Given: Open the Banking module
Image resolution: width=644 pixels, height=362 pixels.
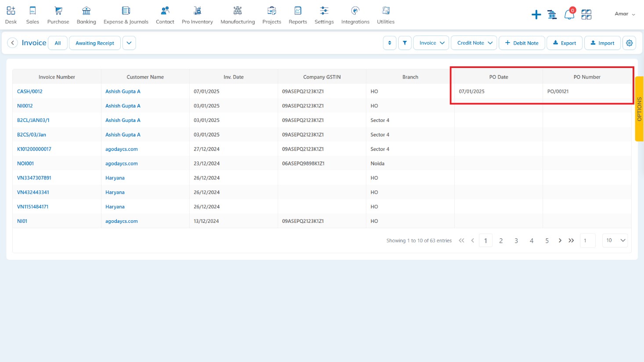Looking at the screenshot, I should [86, 15].
